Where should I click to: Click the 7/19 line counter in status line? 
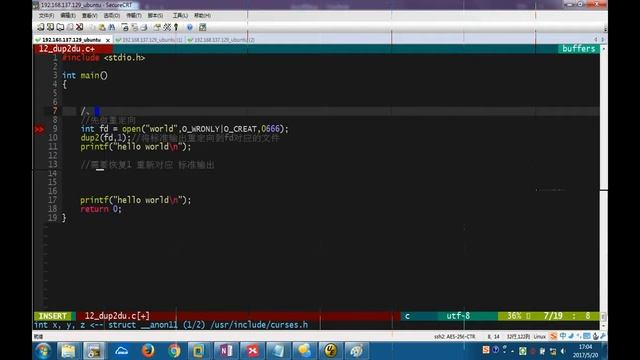click(x=553, y=316)
